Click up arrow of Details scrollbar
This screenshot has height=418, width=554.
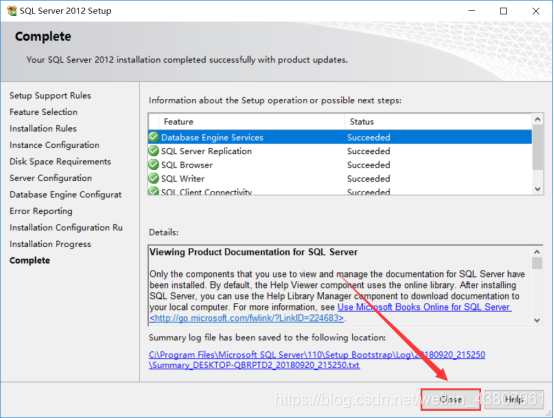click(x=537, y=252)
